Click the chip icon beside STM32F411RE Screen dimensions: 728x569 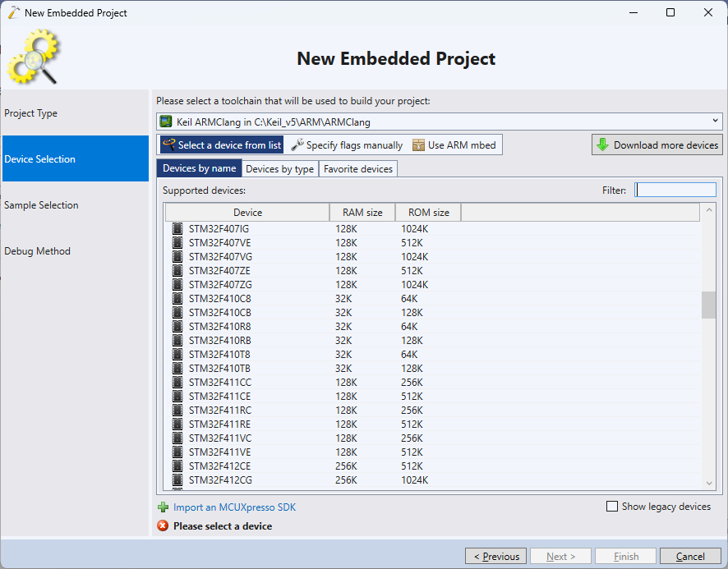[x=177, y=424]
